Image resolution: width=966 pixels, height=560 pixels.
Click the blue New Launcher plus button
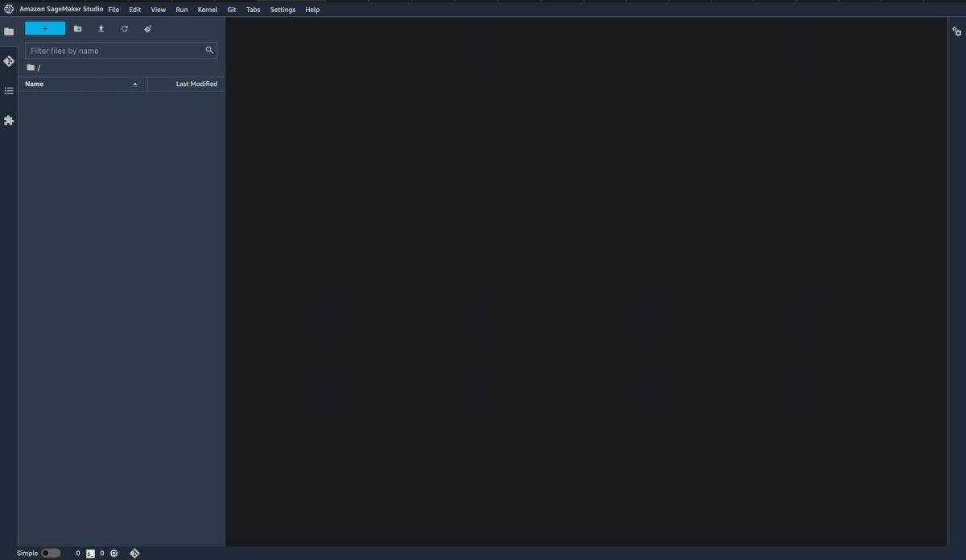pyautogui.click(x=45, y=28)
